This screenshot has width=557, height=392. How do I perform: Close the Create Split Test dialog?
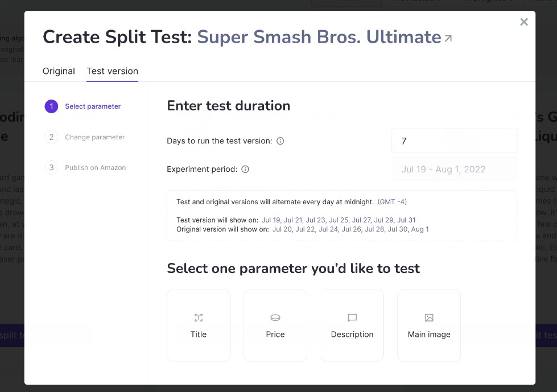[524, 22]
